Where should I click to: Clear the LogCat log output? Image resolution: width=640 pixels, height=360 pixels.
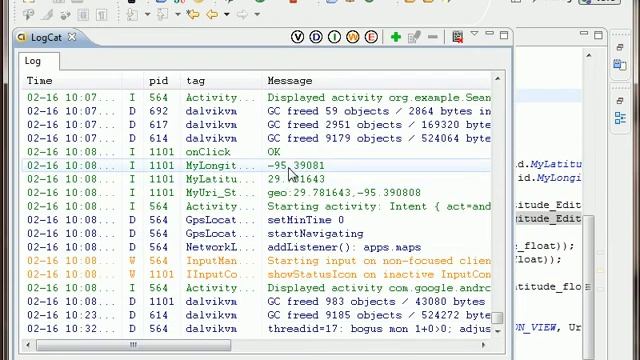tap(458, 37)
